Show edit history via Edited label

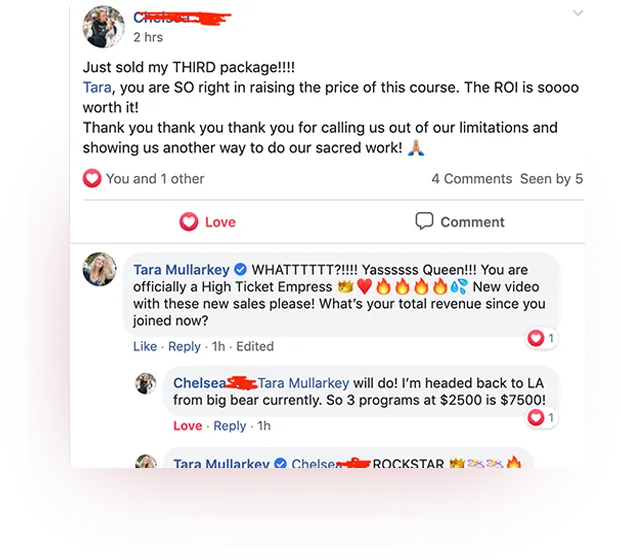[255, 346]
